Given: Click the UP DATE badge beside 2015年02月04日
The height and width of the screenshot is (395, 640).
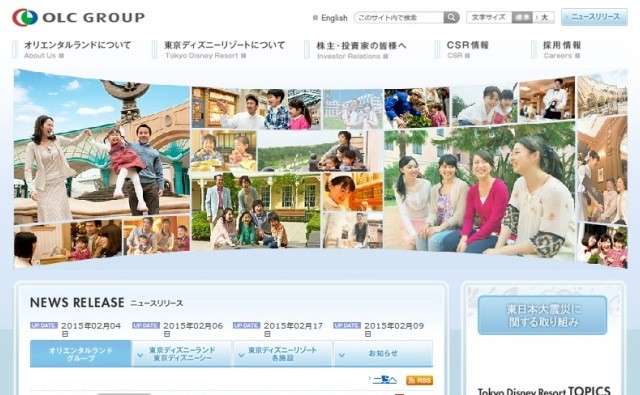Looking at the screenshot, I should [x=44, y=326].
